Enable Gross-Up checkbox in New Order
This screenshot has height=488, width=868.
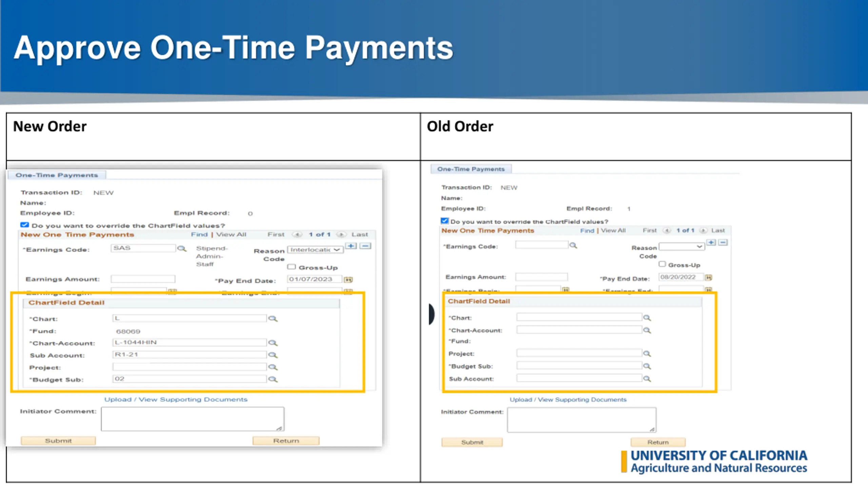[291, 267]
